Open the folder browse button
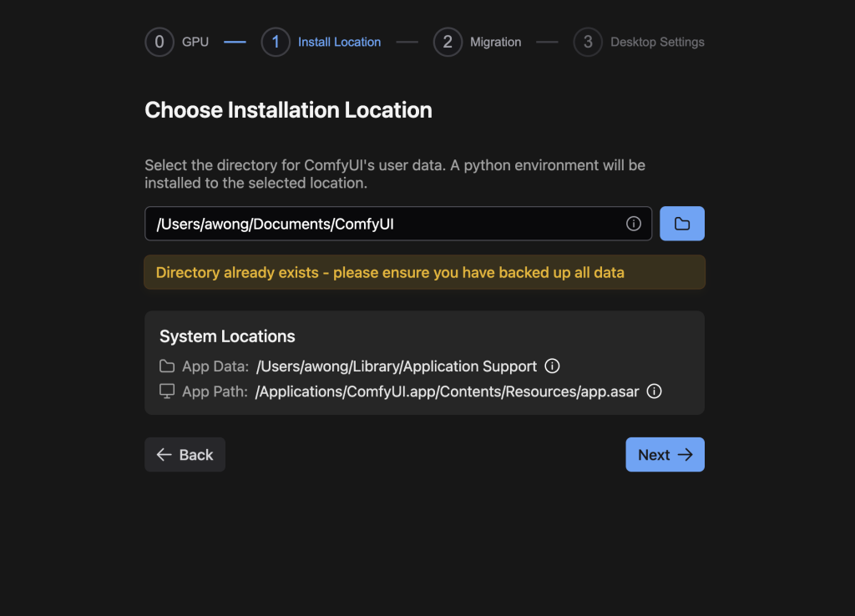Image resolution: width=855 pixels, height=616 pixels. pyautogui.click(x=681, y=224)
